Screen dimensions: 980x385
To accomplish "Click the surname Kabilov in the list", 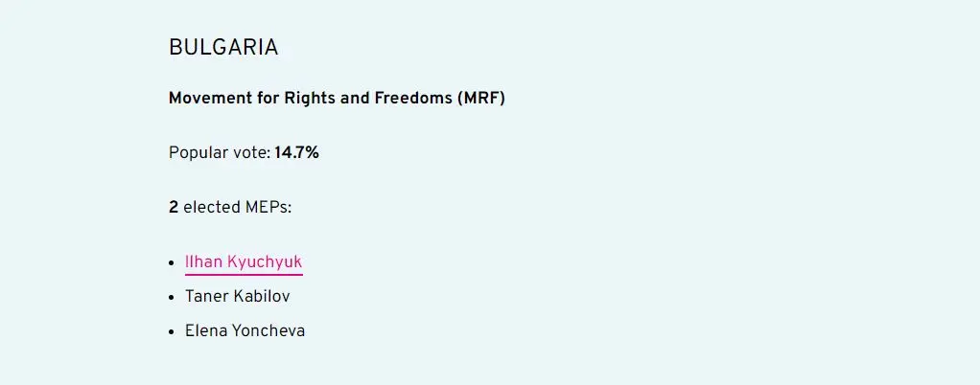I will pyautogui.click(x=262, y=297).
